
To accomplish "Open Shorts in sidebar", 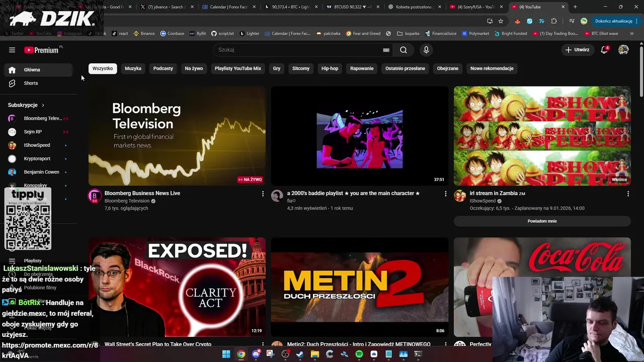I will 39,83.
